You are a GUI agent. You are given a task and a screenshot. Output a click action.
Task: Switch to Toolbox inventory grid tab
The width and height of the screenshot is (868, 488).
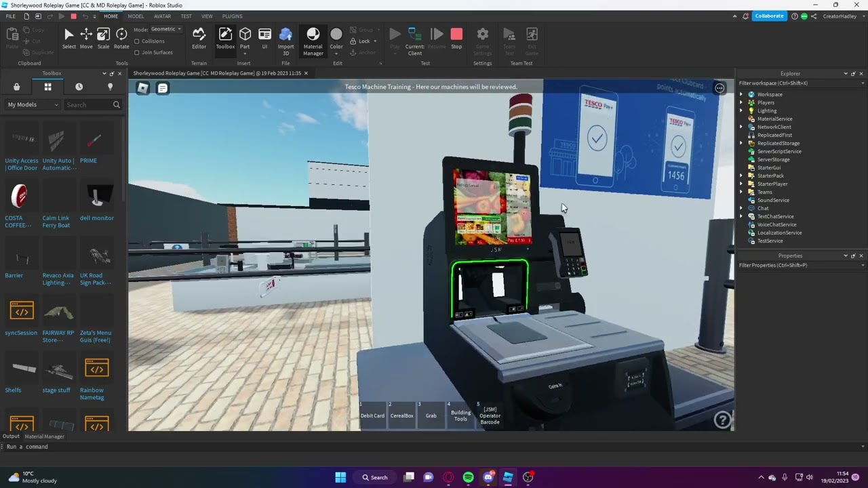click(x=47, y=87)
